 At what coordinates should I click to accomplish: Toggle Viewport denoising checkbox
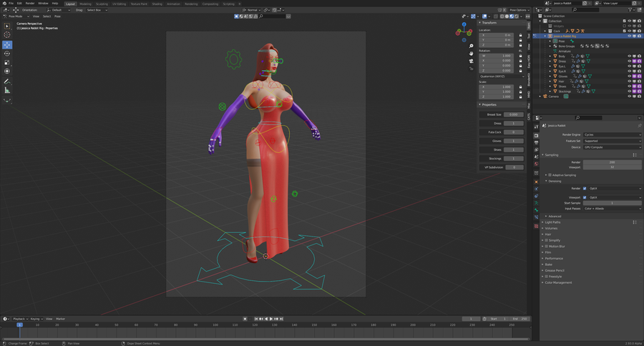point(585,197)
